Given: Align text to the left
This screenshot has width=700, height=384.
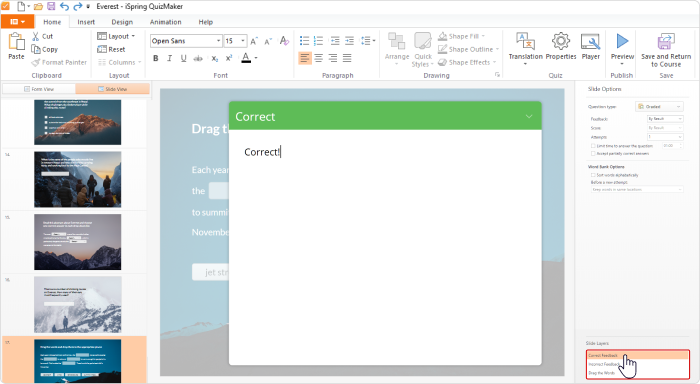Looking at the screenshot, I should coord(304,58).
